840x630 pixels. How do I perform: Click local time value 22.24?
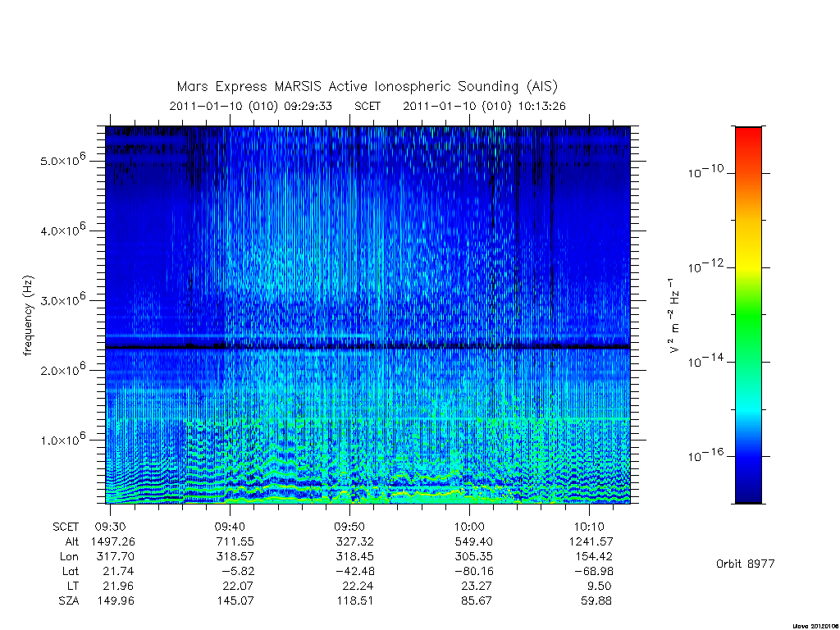point(358,586)
